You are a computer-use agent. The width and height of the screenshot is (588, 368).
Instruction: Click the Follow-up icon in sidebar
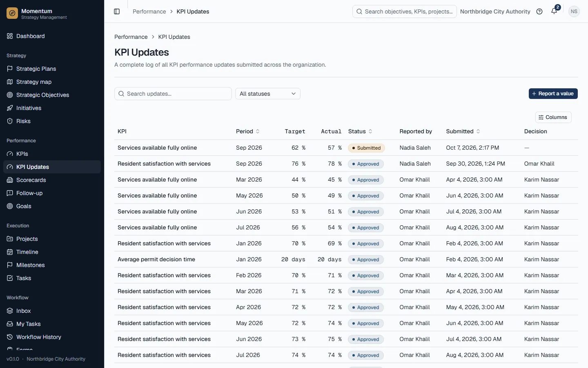click(10, 193)
